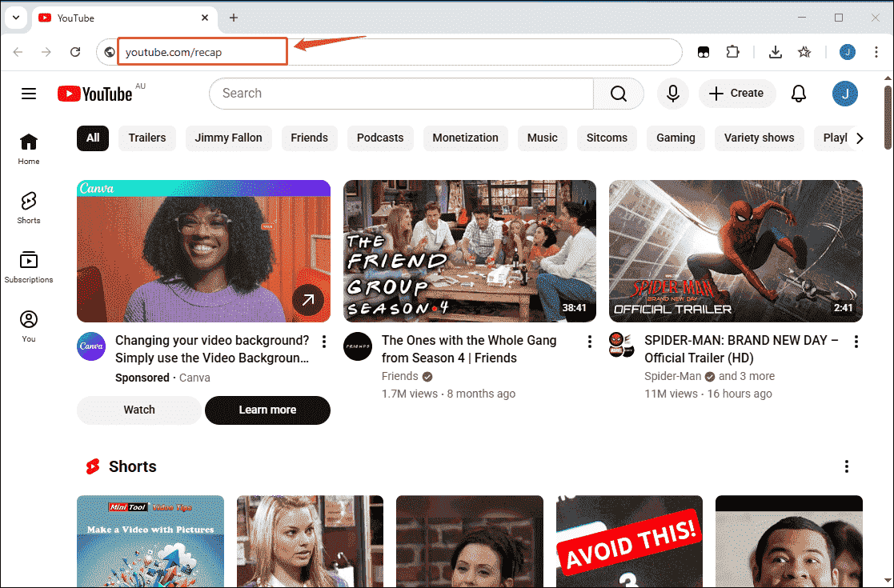894x588 pixels.
Task: Open options menu for the Friends video
Action: pos(590,341)
